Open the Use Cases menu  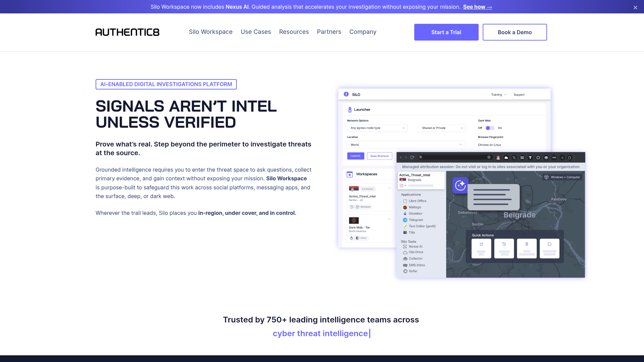tap(256, 32)
